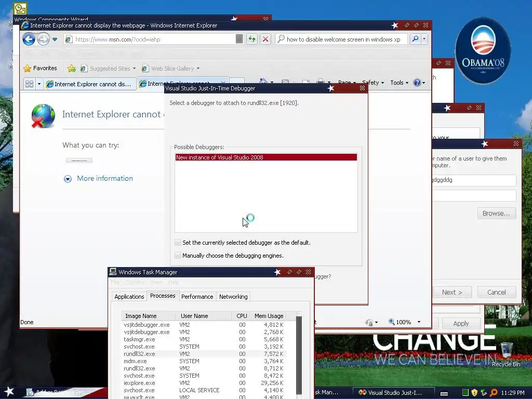Open the Recycle Bin desktop icon
The height and width of the screenshot is (399, 532).
tap(506, 354)
